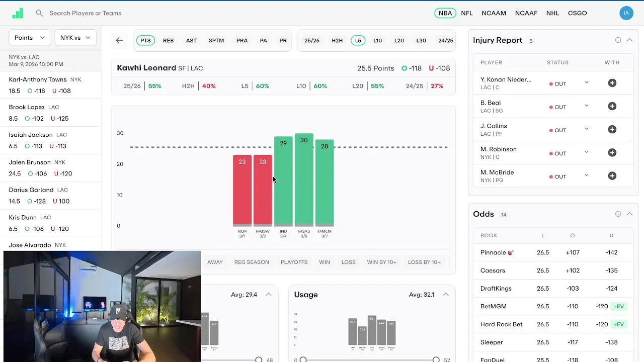Expand J. Collins status chevron
This screenshot has height=362, width=644.
tap(586, 129)
